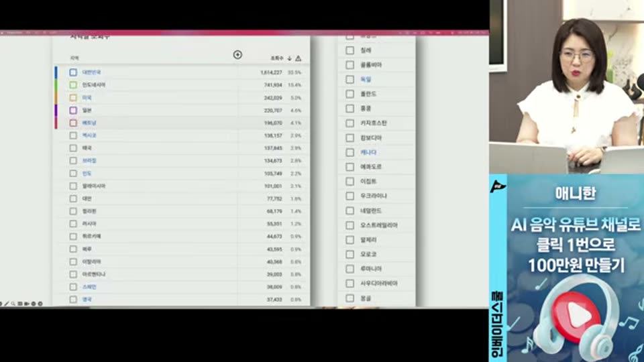Tick the 인도네시아 checkbox
The image size is (644, 362).
(73, 85)
